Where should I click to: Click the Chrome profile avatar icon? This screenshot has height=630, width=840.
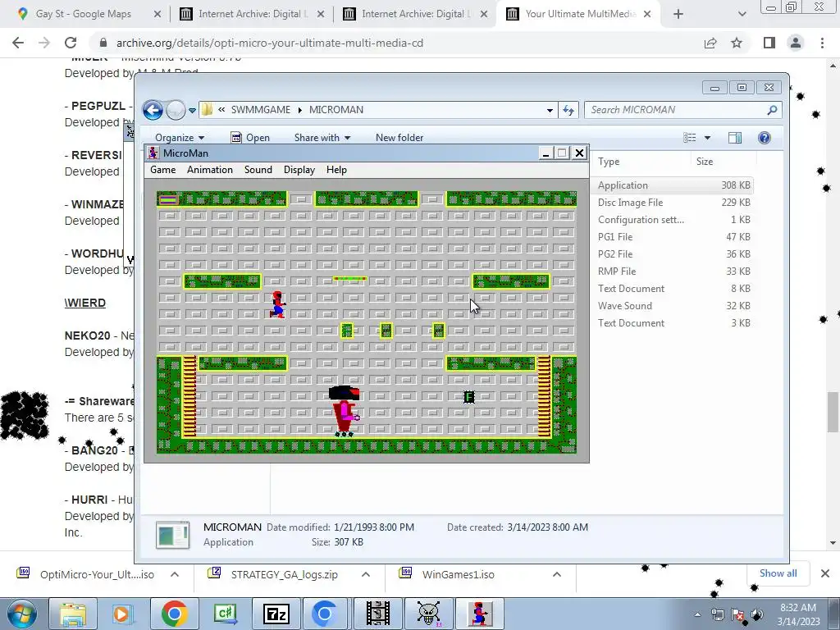click(796, 43)
